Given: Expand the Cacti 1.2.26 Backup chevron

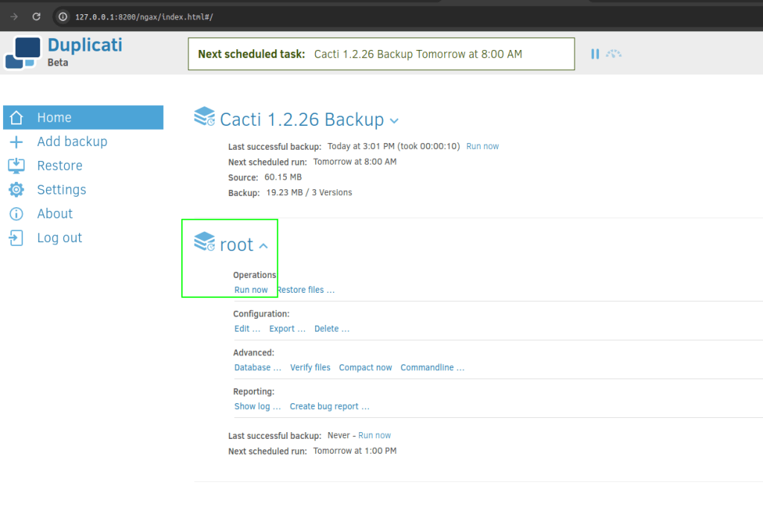Looking at the screenshot, I should pyautogui.click(x=394, y=121).
